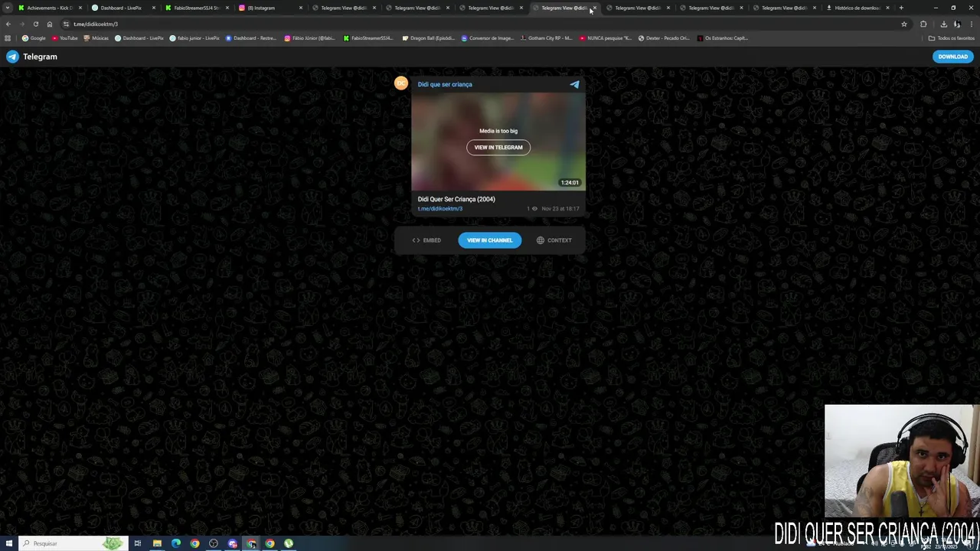Close the Dashboard - LivePix tab
Viewport: 980px width, 551px height.
pyautogui.click(x=153, y=8)
